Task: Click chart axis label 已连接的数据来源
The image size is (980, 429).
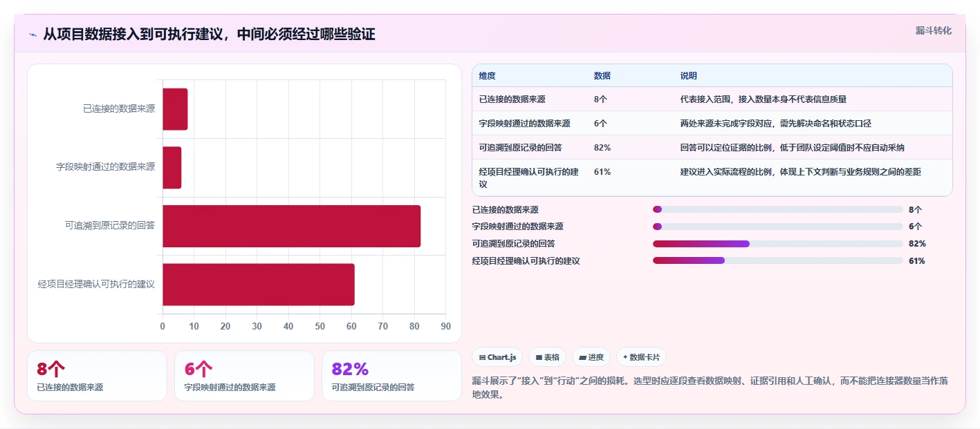Action: pyautogui.click(x=119, y=108)
